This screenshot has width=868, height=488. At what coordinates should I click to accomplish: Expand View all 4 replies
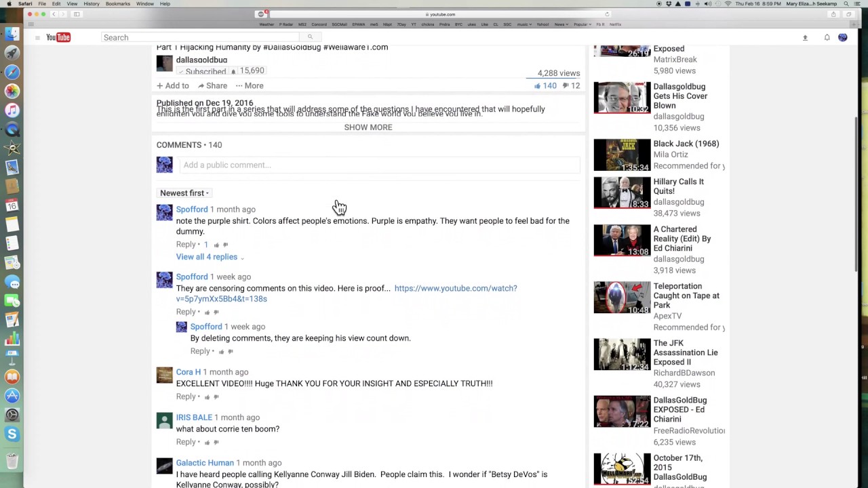210,257
